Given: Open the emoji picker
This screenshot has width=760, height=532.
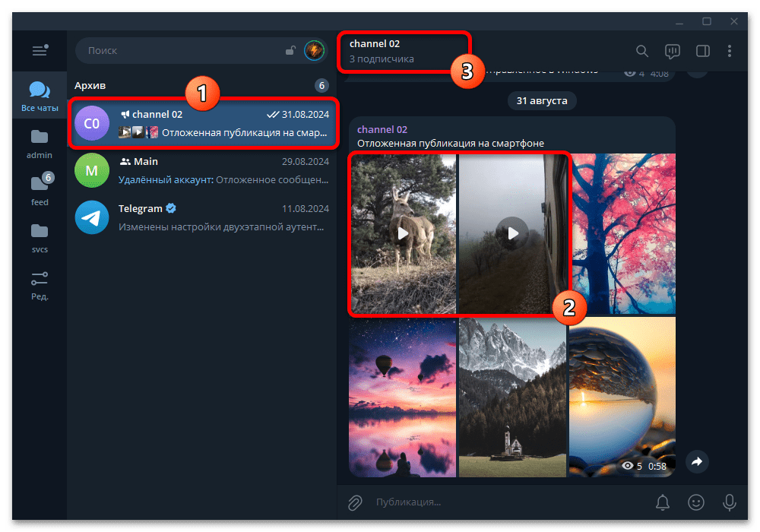Looking at the screenshot, I should click(696, 502).
